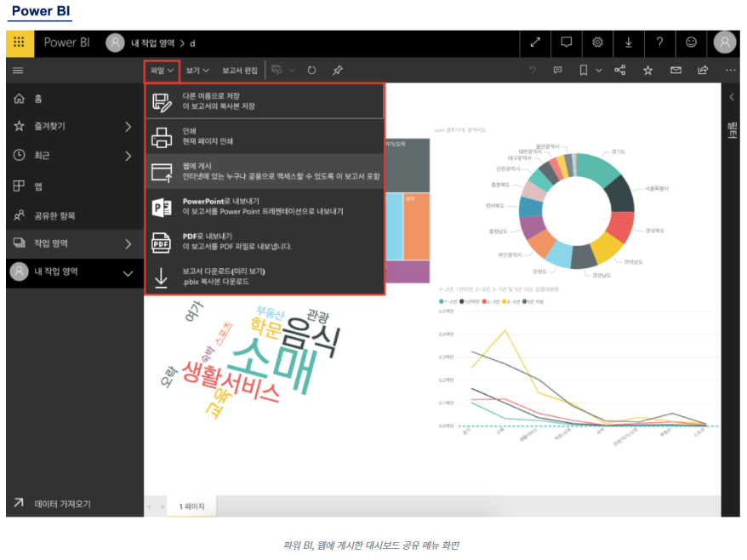Click the breadcrumb item d
Screen dimensions: 747x560
[192, 44]
